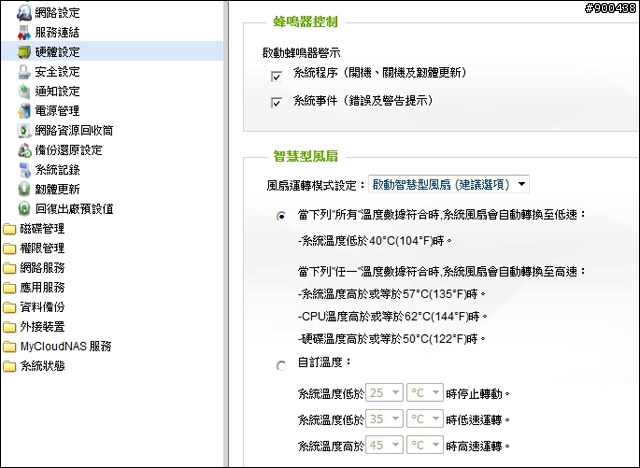Open the 35 low-speed temperature dropdown
This screenshot has width=640, height=468.
click(384, 419)
